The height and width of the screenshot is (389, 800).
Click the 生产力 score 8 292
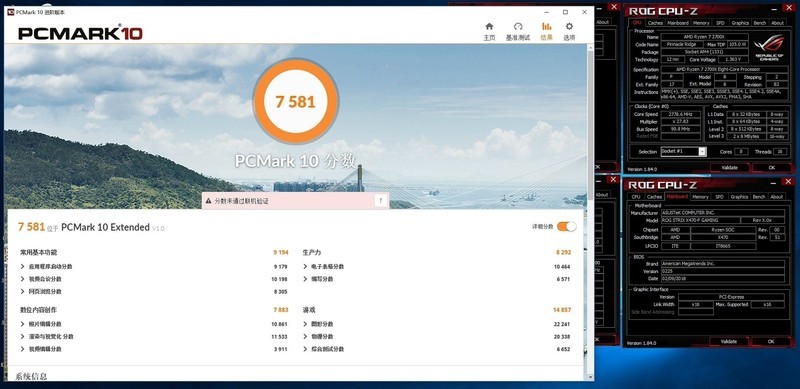click(x=563, y=252)
